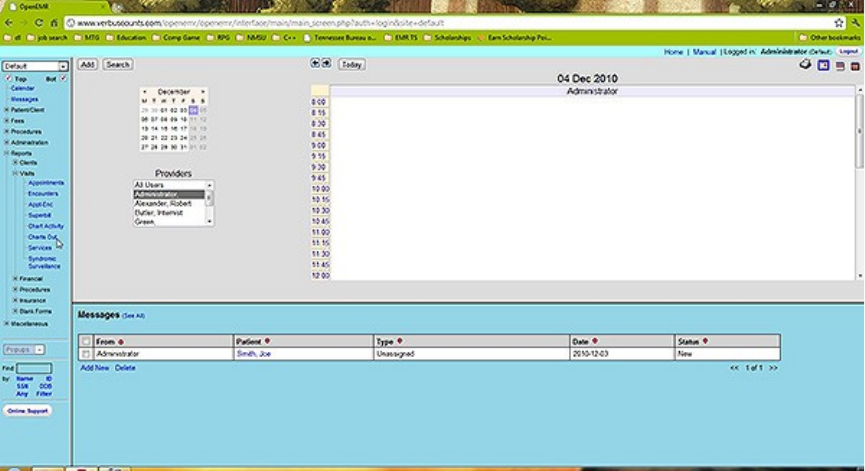Click the See All messages link

134,316
